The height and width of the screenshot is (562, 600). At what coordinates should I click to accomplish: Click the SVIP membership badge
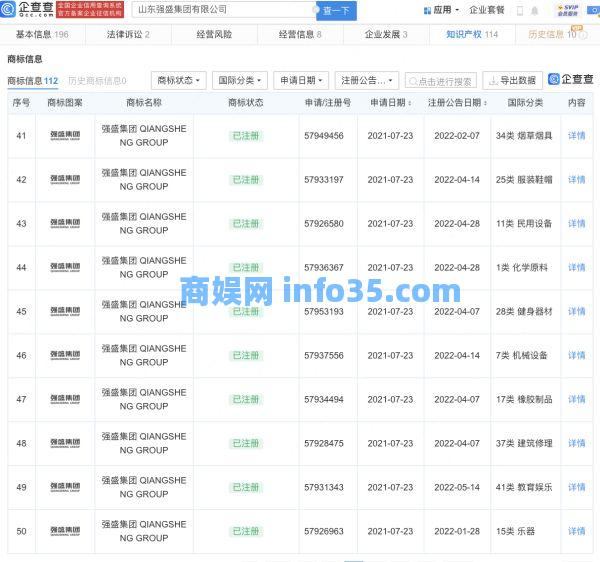coord(569,10)
